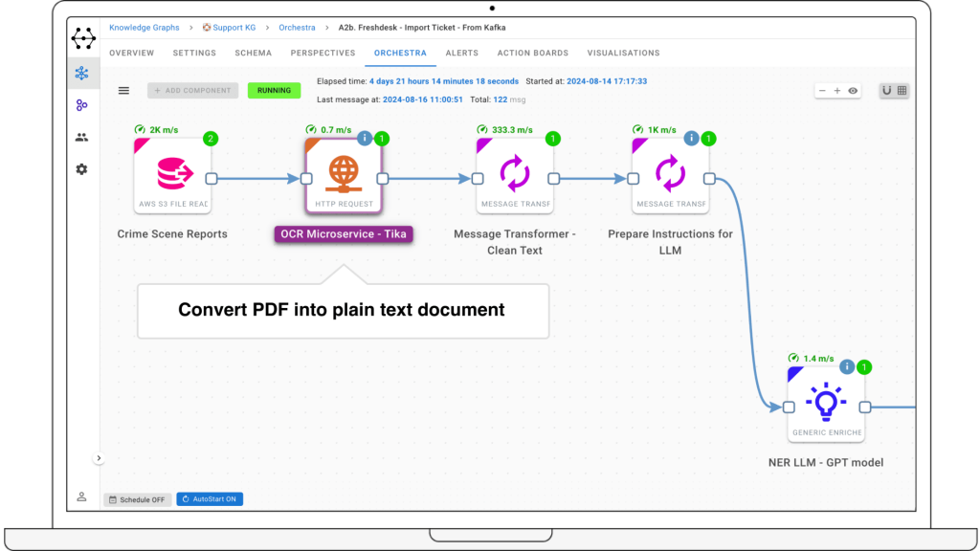Click the info badge on Generic Enricher node
980x551 pixels.
click(847, 367)
